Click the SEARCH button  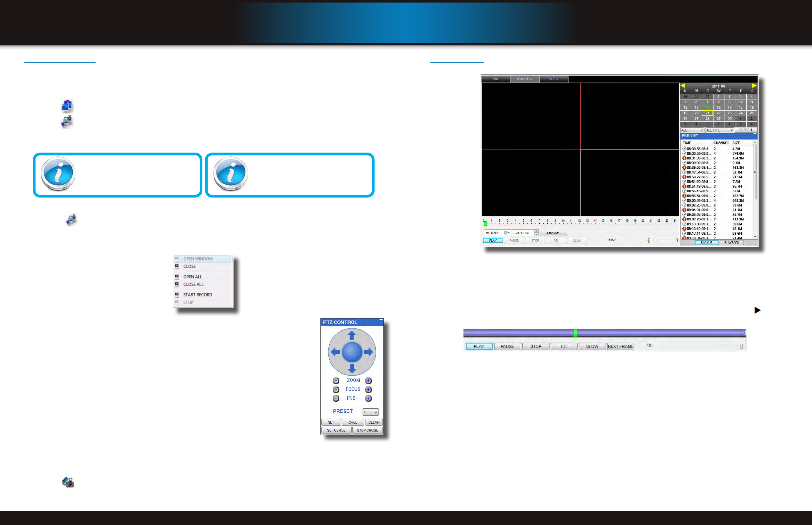tap(745, 130)
